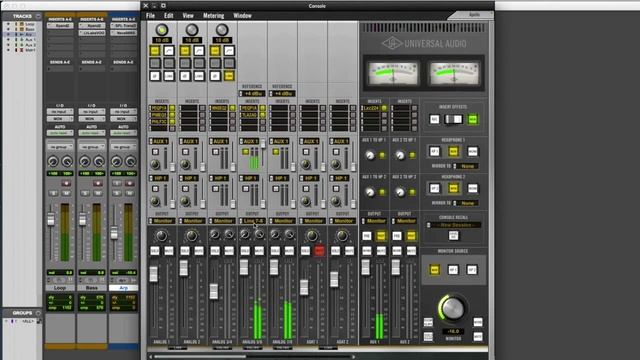
Task: Open Analog 1 Output Monitor dropdown
Action: pyautogui.click(x=162, y=221)
